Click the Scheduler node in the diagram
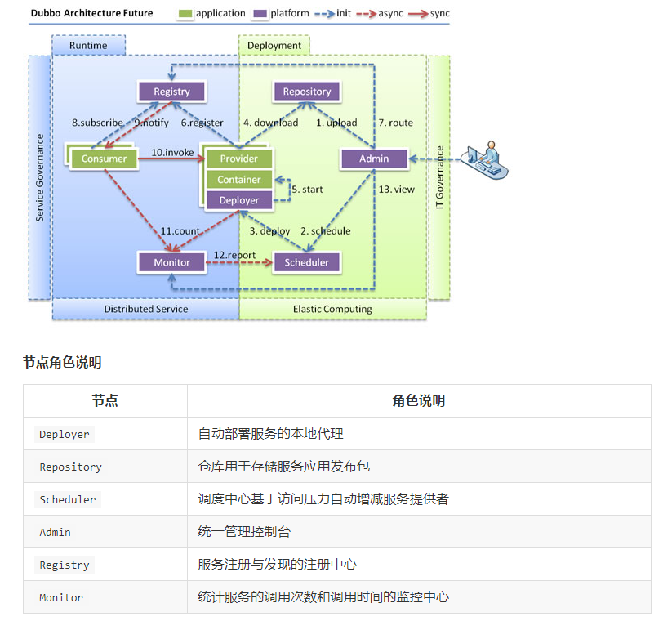672x621 pixels. tap(307, 262)
